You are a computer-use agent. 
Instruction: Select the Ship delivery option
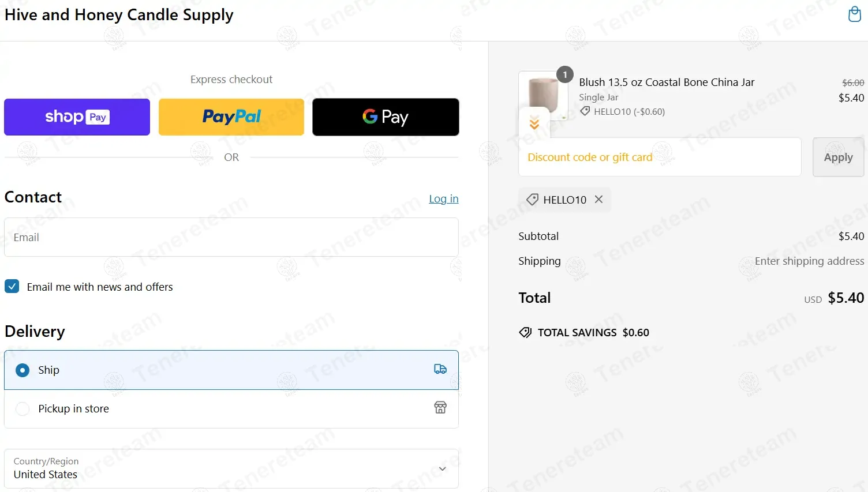(x=231, y=370)
